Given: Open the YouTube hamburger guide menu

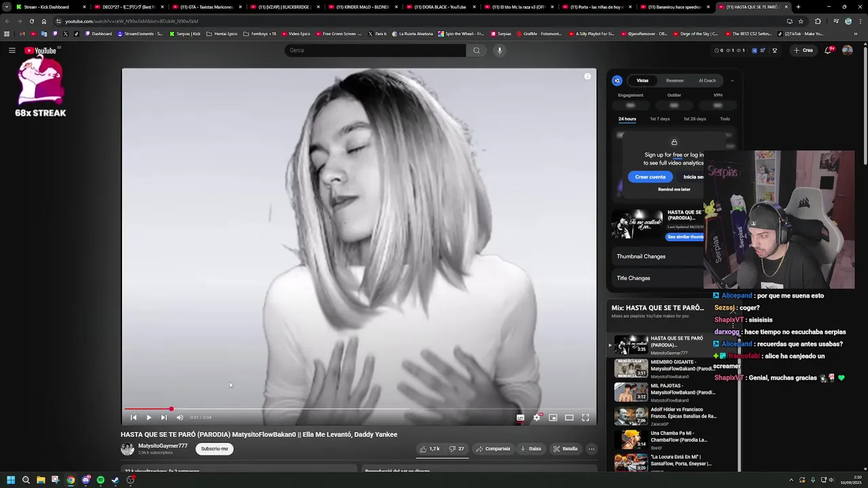Looking at the screenshot, I should 12,50.
